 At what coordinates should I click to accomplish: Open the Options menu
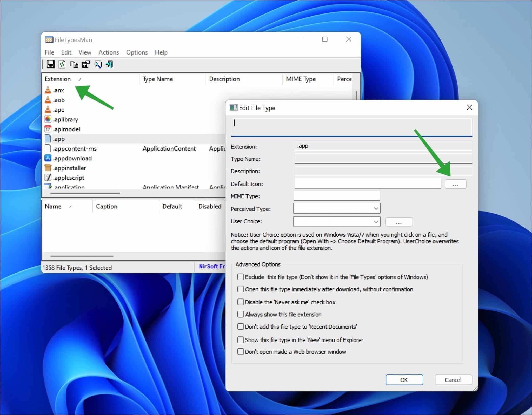coord(137,52)
